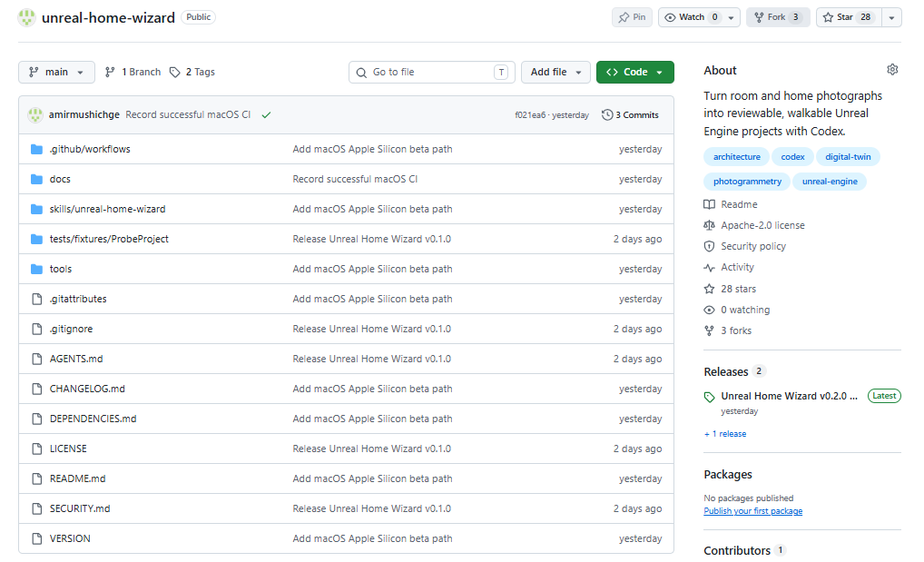Open the digital-twin topic tag
Screen dimensions: 924x562
[848, 157]
